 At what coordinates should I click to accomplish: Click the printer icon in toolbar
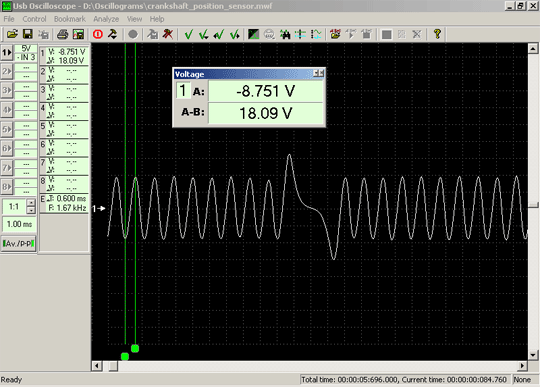click(62, 34)
